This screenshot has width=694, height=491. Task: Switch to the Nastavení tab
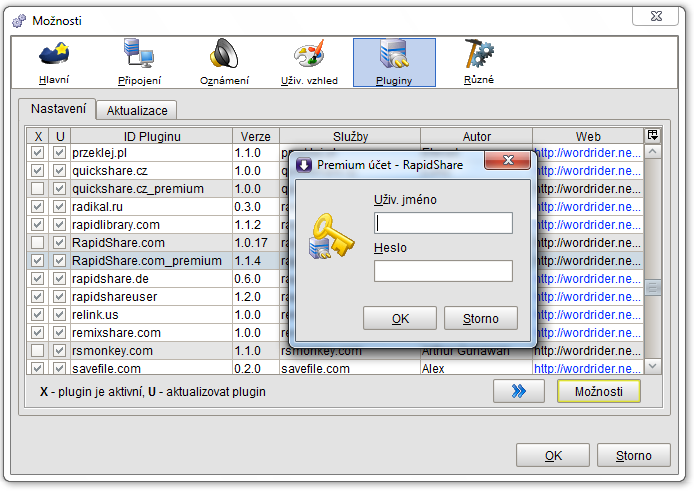(58, 109)
